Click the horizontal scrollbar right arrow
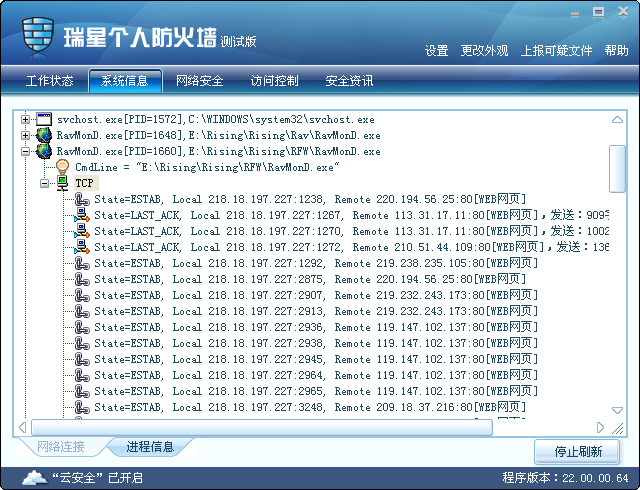This screenshot has height=490, width=640. (600, 428)
